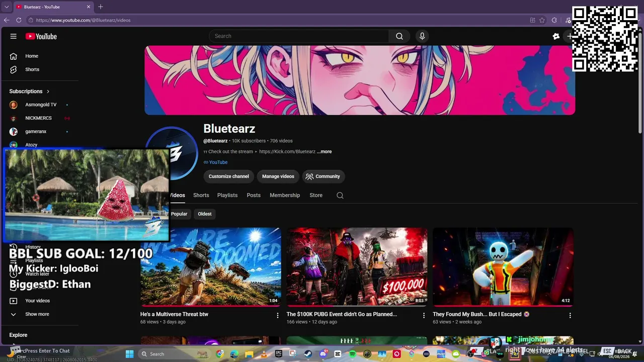Open File Explorer from the taskbar
Viewport: 644px width, 362px height.
pyautogui.click(x=249, y=354)
